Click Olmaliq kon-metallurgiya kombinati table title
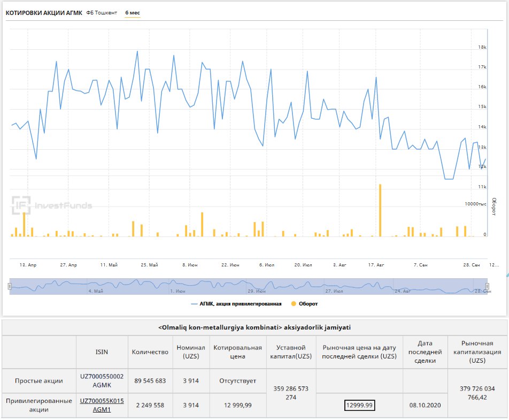This screenshot has height=420, width=509. 254,327
